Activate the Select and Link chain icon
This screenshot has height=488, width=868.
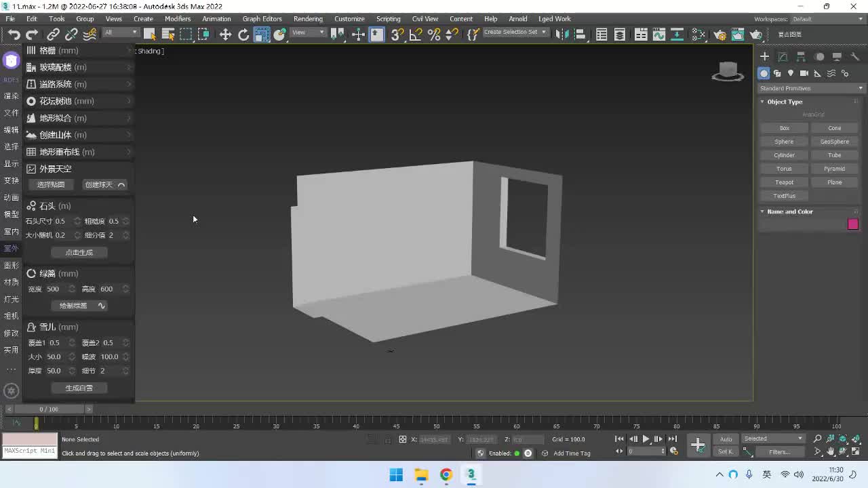tap(53, 35)
